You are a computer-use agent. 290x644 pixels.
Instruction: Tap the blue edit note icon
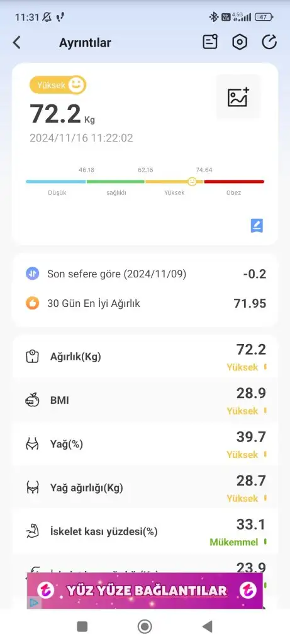pos(257,226)
